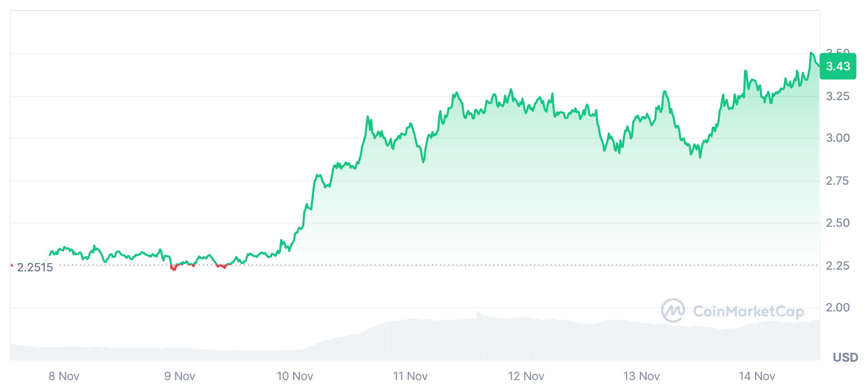Select the 13 Nov date label
This screenshot has width=868, height=385.
coord(641,376)
